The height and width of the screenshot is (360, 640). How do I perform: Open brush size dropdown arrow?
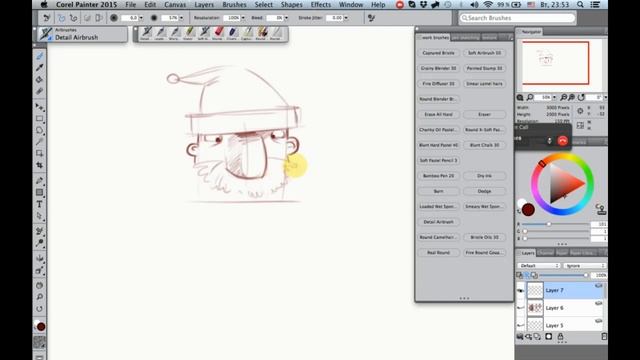pyautogui.click(x=141, y=18)
